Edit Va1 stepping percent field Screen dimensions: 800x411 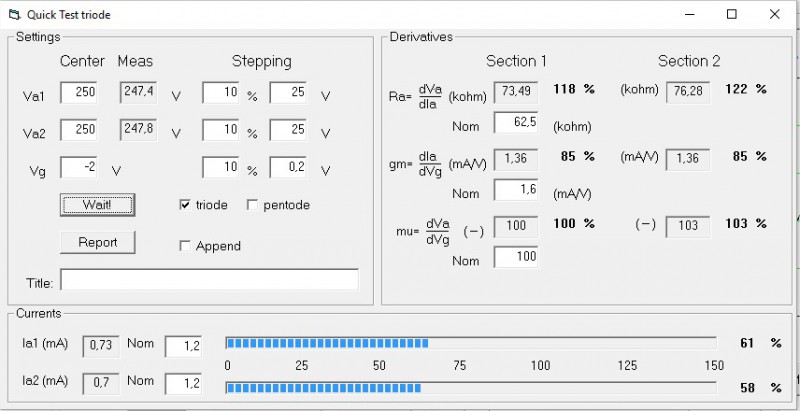tap(221, 93)
